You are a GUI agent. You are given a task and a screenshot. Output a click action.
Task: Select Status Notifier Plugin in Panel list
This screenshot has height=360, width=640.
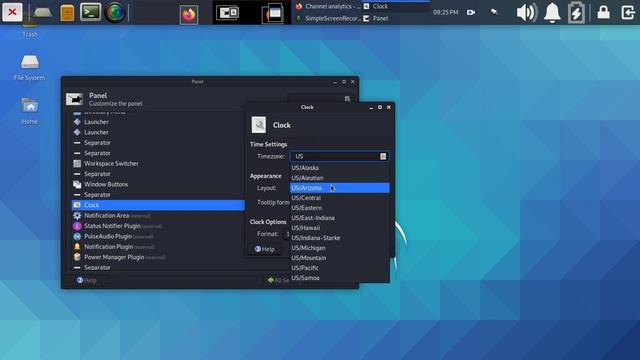click(x=158, y=226)
